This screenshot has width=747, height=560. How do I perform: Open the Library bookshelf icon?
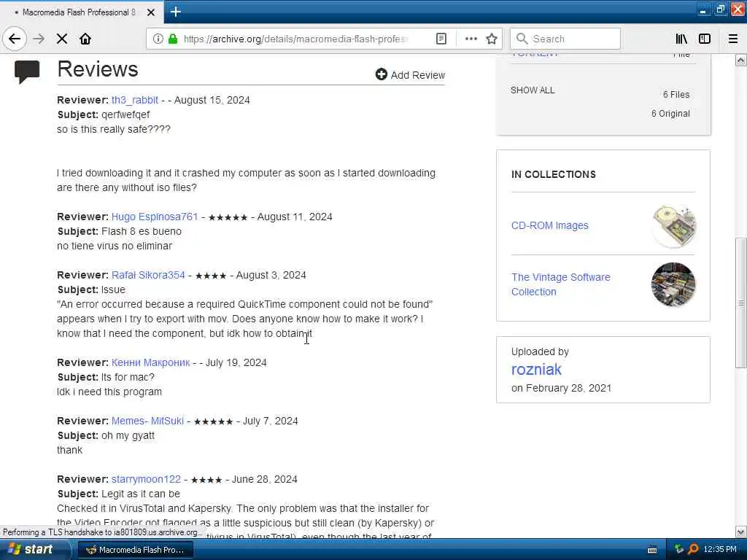pyautogui.click(x=681, y=39)
